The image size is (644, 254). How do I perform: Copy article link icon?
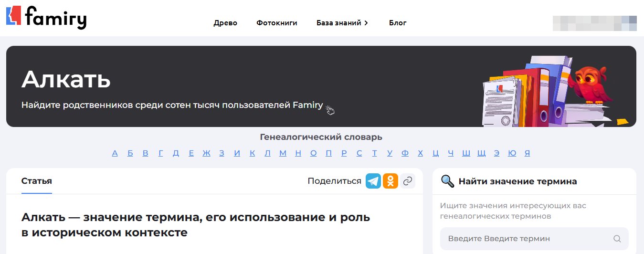[x=408, y=181]
